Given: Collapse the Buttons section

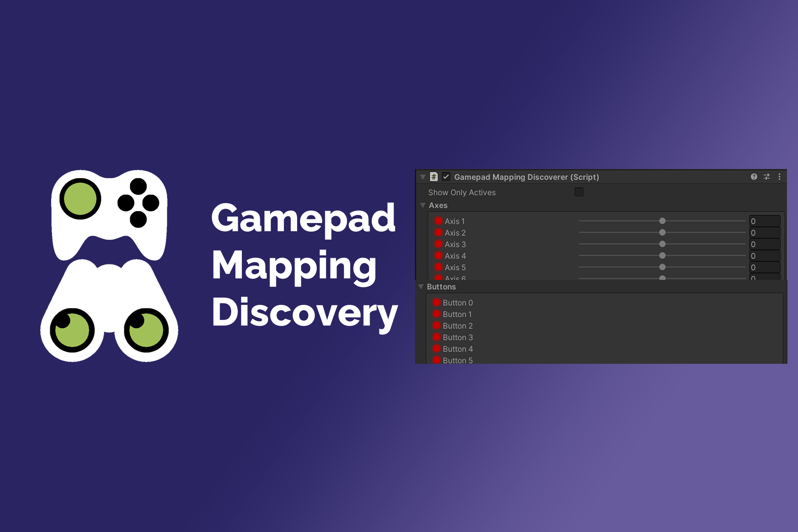Looking at the screenshot, I should click(x=421, y=287).
